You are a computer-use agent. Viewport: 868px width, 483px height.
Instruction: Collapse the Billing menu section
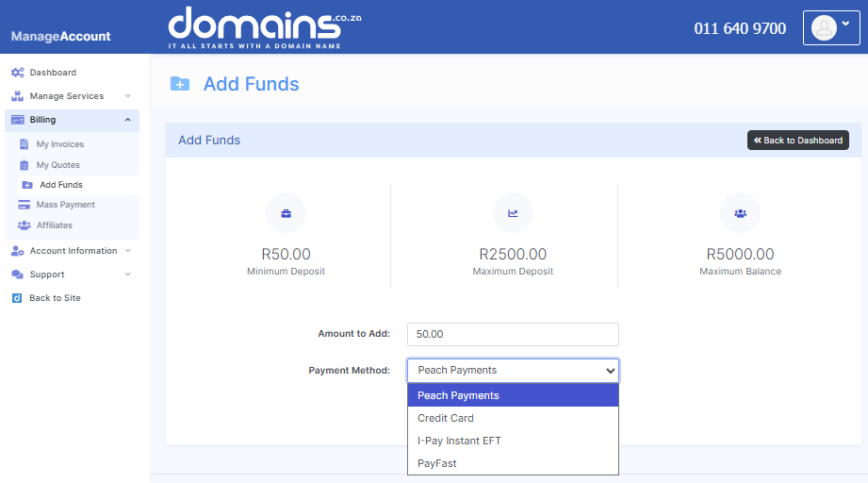point(127,120)
